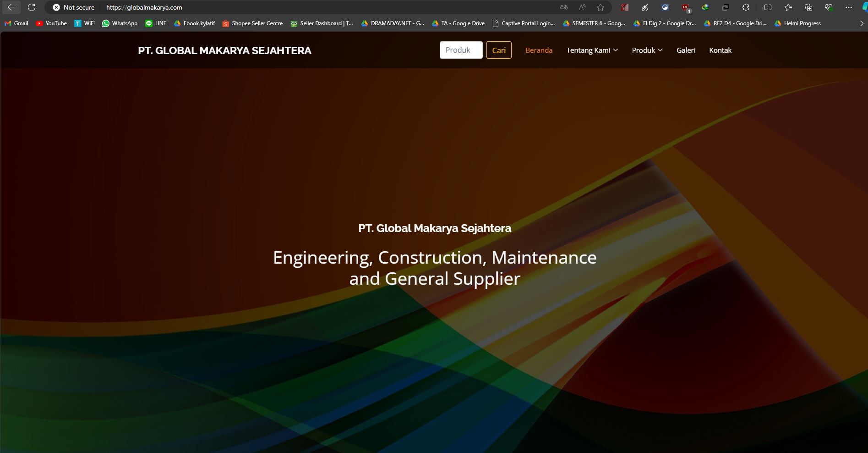Open the Collections panel
The height and width of the screenshot is (453, 868).
click(x=808, y=7)
